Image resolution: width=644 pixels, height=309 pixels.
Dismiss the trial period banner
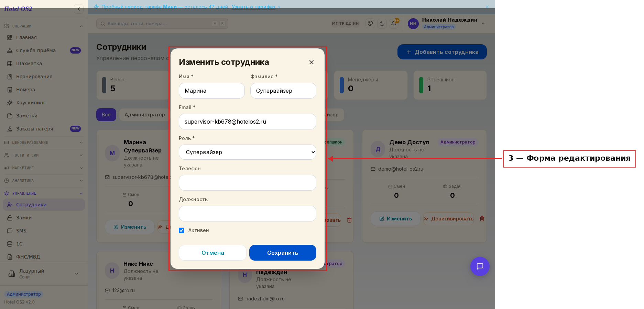(x=487, y=7)
